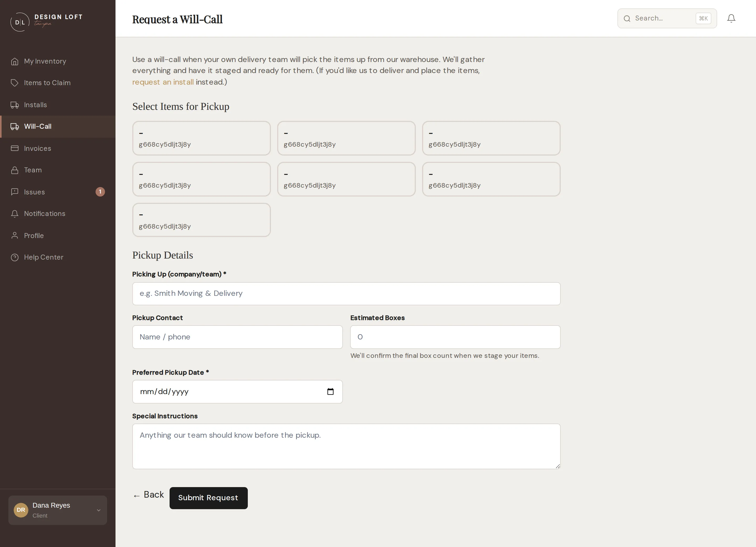Screen dimensions: 756x547
Task: Open My Inventory page
Action: (x=58, y=61)
